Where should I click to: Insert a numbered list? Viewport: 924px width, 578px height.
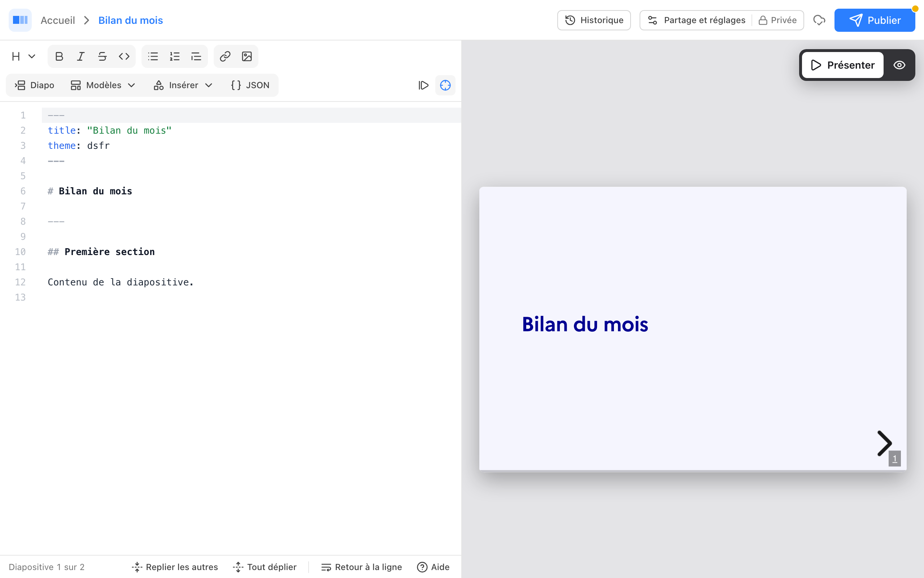tap(174, 57)
